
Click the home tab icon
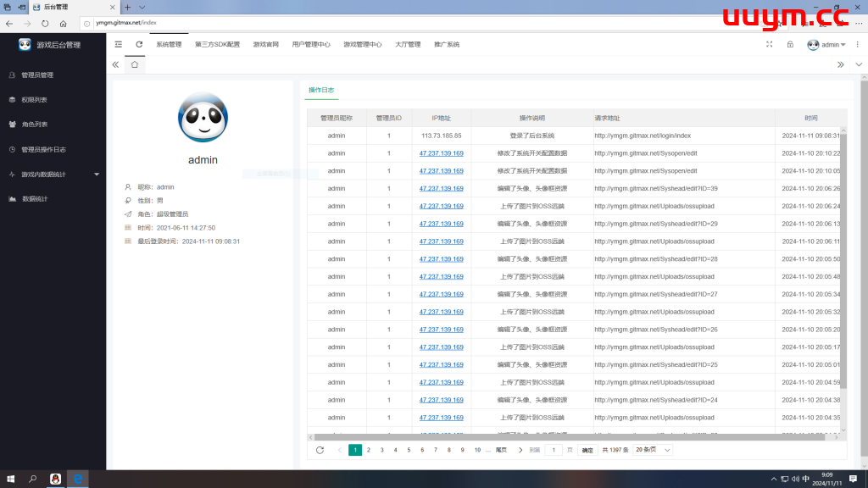(x=134, y=64)
